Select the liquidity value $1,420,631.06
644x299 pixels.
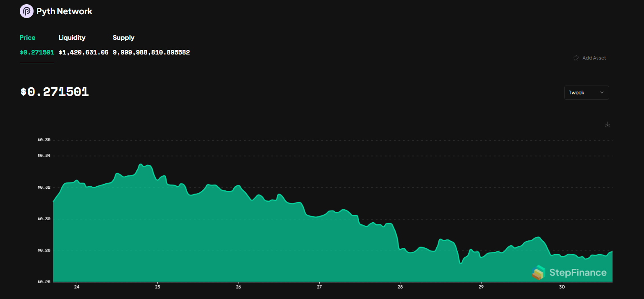click(x=83, y=52)
